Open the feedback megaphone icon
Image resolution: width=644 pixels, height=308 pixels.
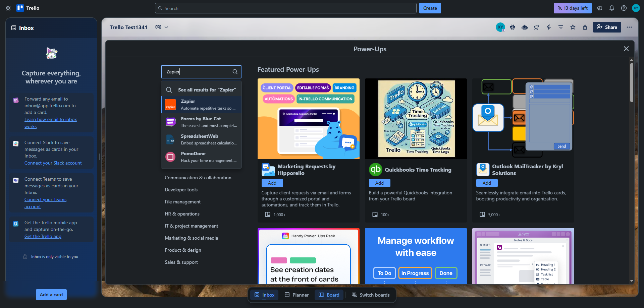[600, 8]
